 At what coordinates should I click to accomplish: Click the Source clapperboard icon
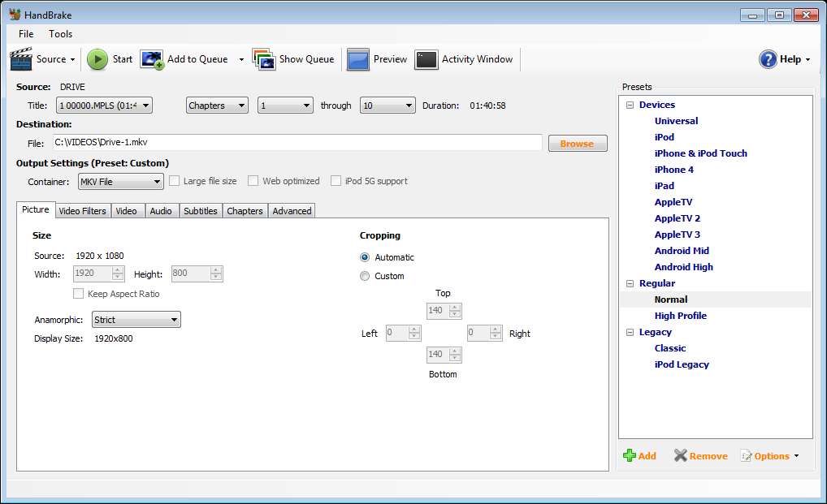tap(21, 59)
